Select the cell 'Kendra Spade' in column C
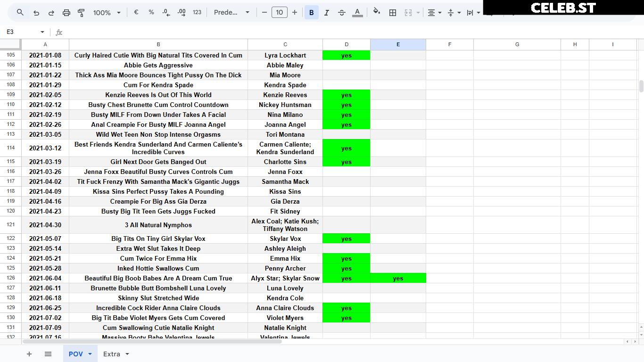The image size is (644, 362). coord(285,85)
